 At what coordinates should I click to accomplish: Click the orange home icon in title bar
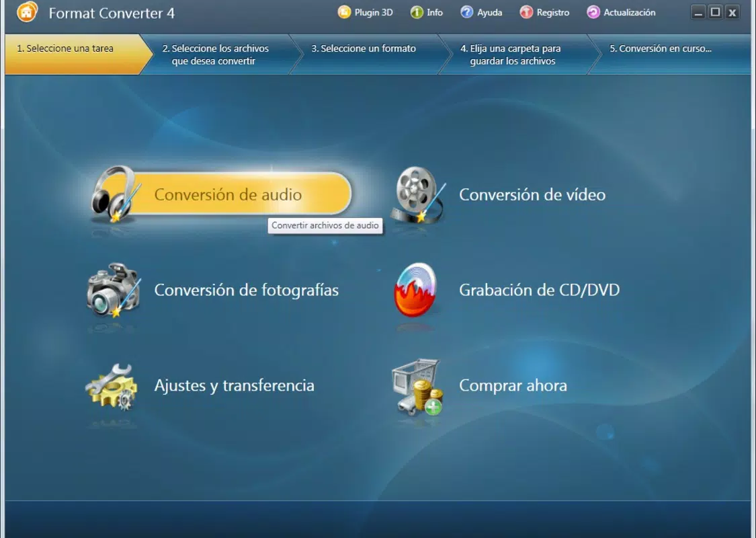(x=27, y=12)
